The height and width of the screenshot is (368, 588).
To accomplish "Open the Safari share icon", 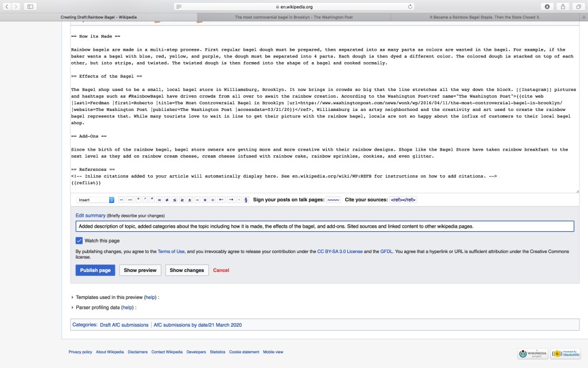I will tap(563, 6).
